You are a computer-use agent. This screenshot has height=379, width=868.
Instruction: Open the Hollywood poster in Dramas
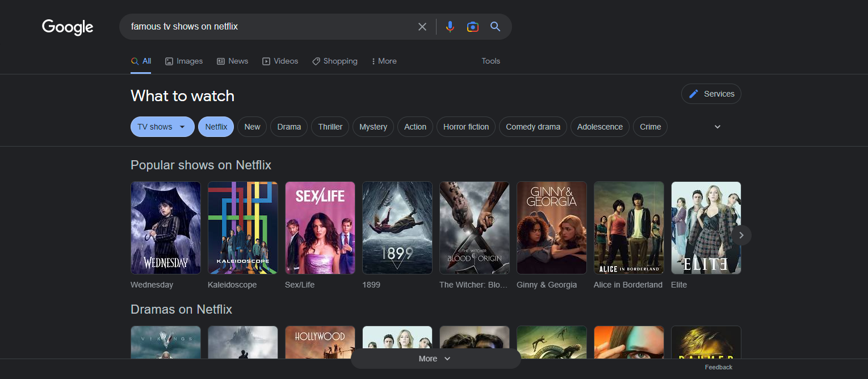pos(320,342)
